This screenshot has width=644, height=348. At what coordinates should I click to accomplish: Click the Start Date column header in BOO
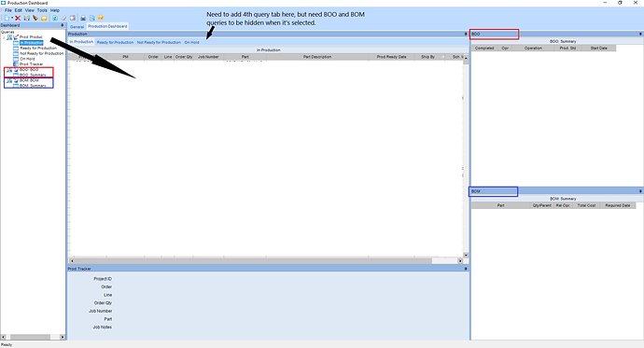pos(599,48)
